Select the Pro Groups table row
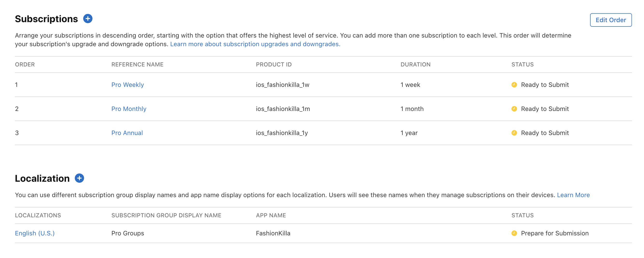Screen dimensions: 644x258 click(x=128, y=233)
